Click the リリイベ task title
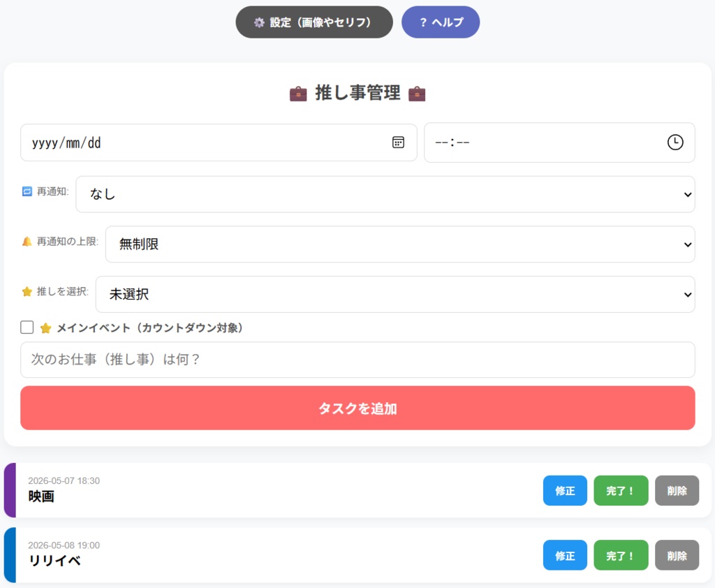The height and width of the screenshot is (588, 715). pos(54,561)
